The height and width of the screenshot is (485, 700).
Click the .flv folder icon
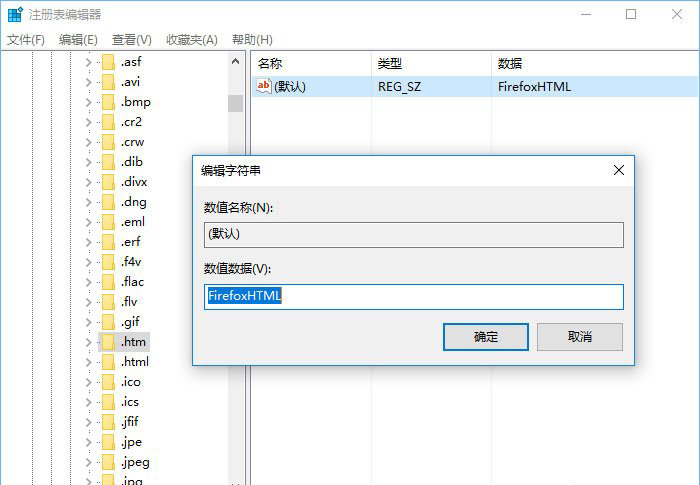click(x=108, y=302)
